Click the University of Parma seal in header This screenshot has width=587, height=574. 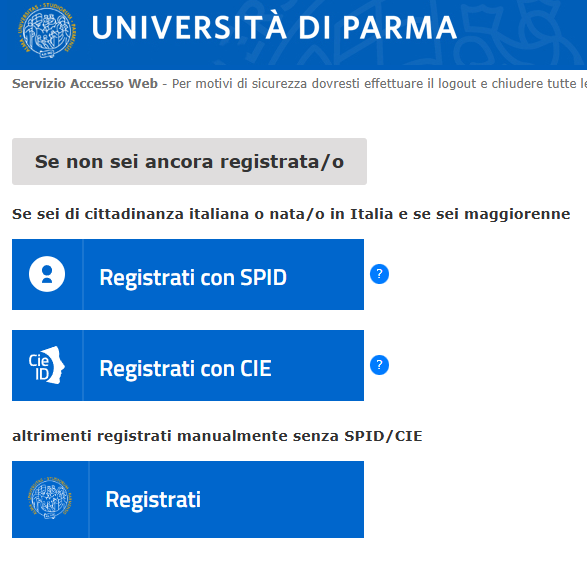coord(47,30)
